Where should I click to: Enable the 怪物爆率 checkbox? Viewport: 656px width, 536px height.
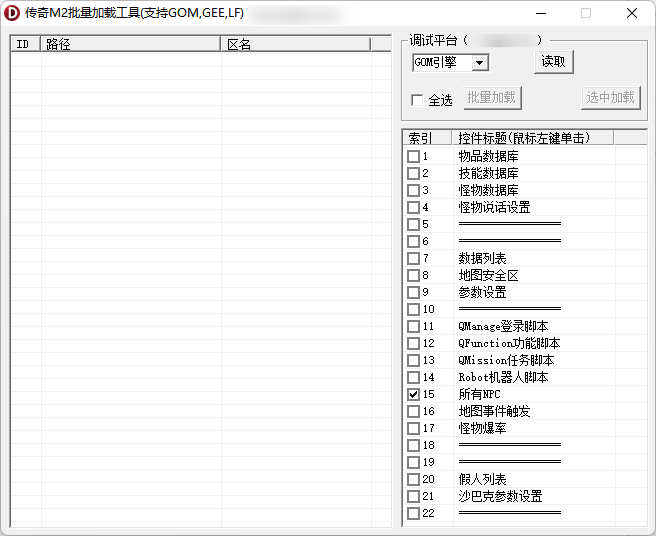click(x=413, y=428)
